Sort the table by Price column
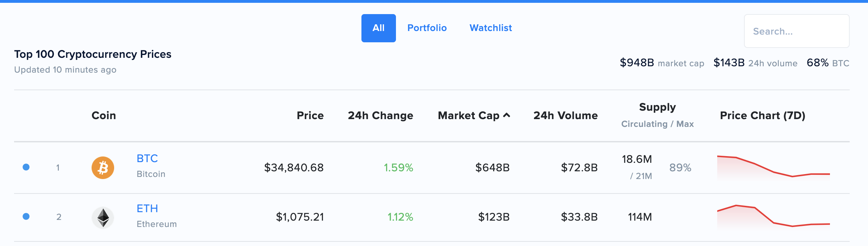The width and height of the screenshot is (868, 246). coord(310,115)
